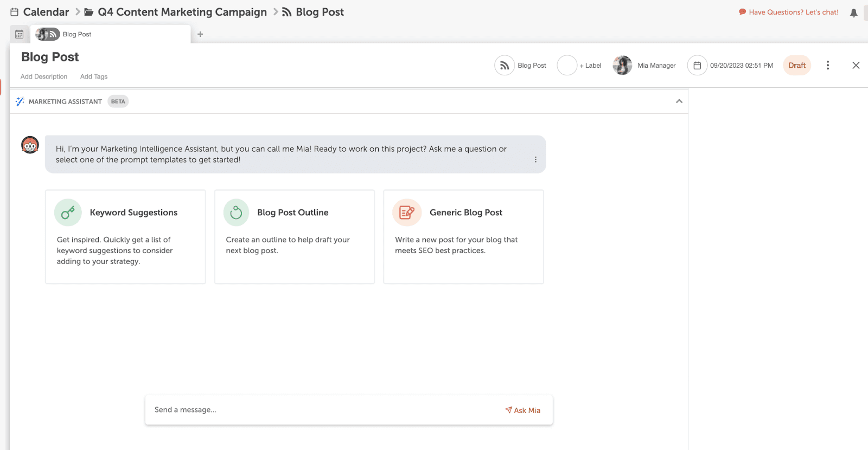This screenshot has width=868, height=450.
Task: Open the Draft status dropdown
Action: pyautogui.click(x=797, y=66)
